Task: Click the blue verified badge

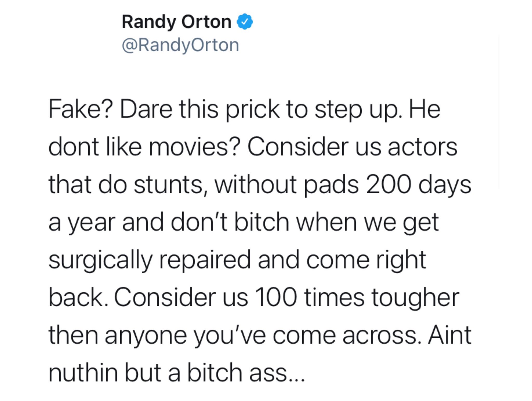Action: pyautogui.click(x=244, y=22)
